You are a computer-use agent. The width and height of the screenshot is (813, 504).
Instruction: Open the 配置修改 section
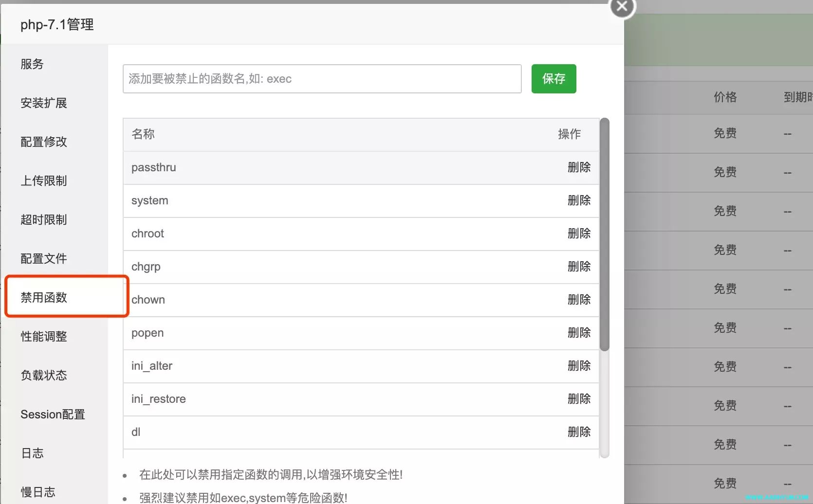pos(44,142)
